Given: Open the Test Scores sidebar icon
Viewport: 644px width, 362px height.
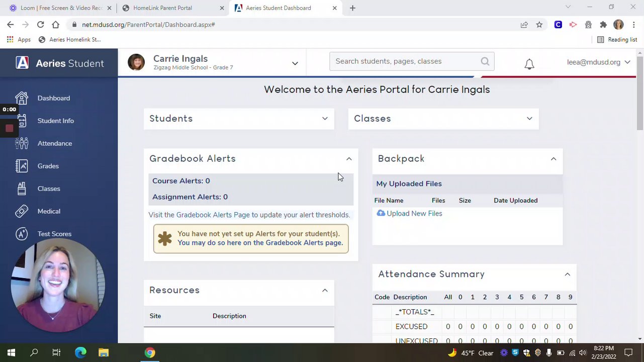Looking at the screenshot, I should click(22, 234).
